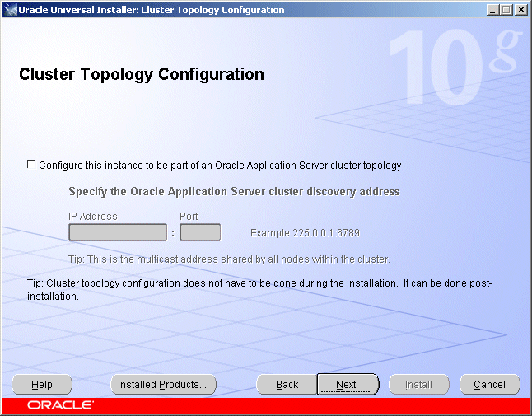Click the post-installation tip text
The height and width of the screenshot is (416, 532).
click(x=259, y=289)
